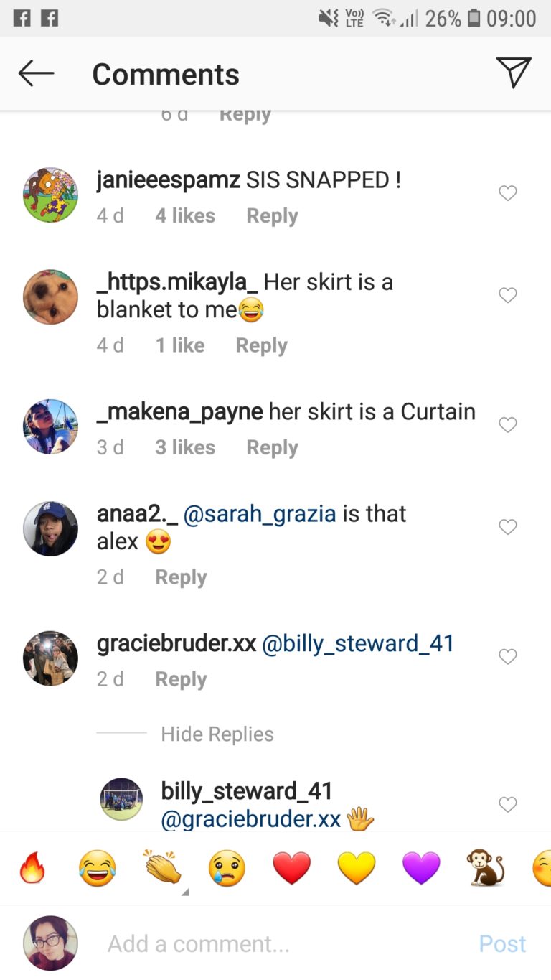The image size is (551, 980).
Task: Insert the monkey emoji
Action: (486, 869)
